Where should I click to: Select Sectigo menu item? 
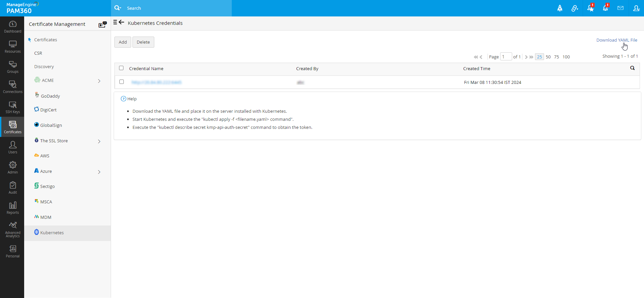[x=45, y=186]
